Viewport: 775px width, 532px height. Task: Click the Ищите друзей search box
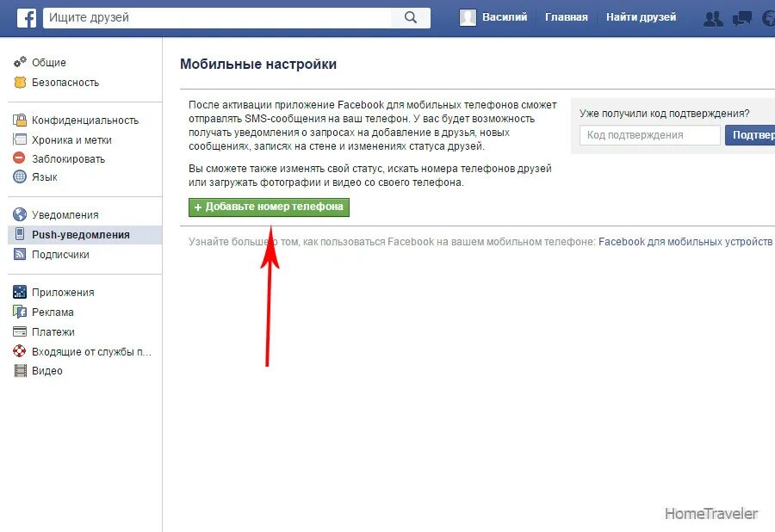point(217,18)
